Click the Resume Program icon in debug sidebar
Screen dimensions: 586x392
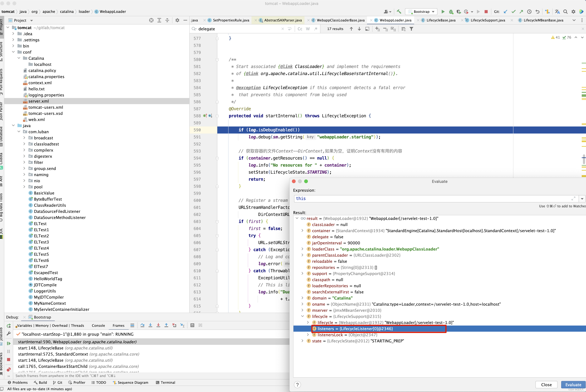click(8, 343)
